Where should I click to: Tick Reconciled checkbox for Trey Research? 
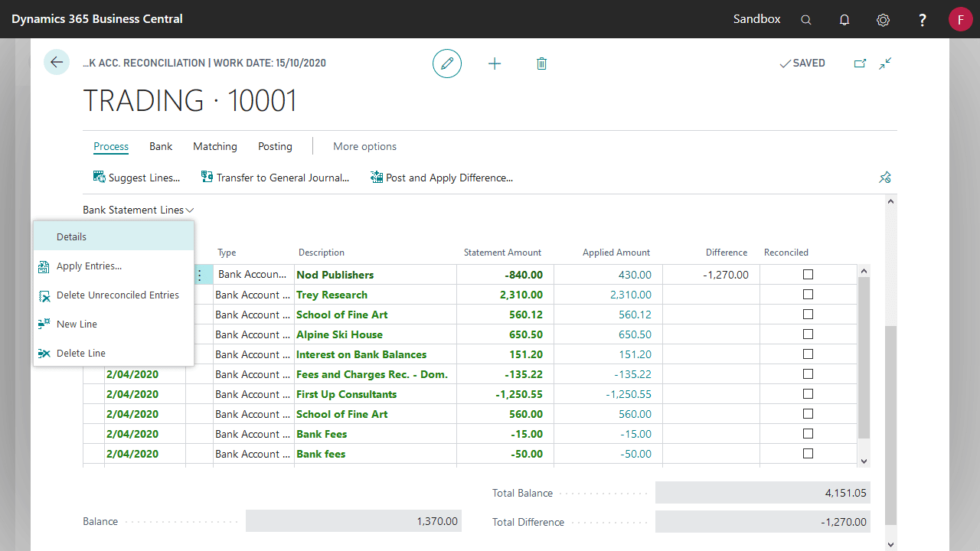point(808,295)
